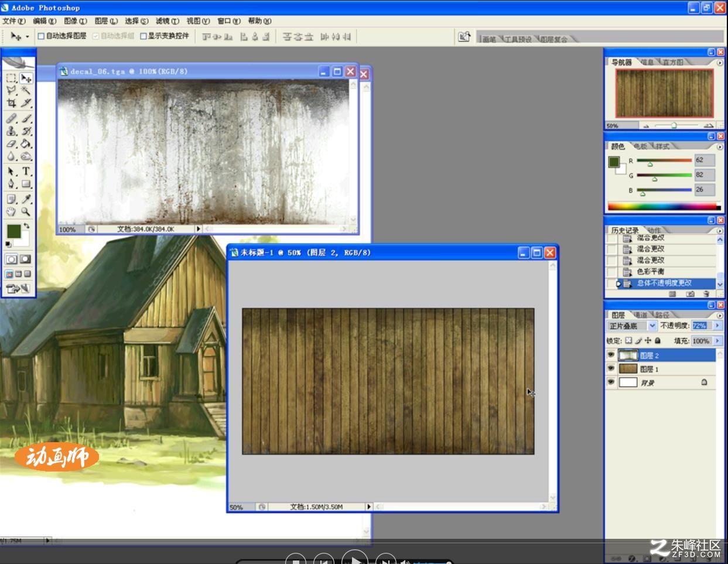Activate the Zoom tool

pos(26,211)
